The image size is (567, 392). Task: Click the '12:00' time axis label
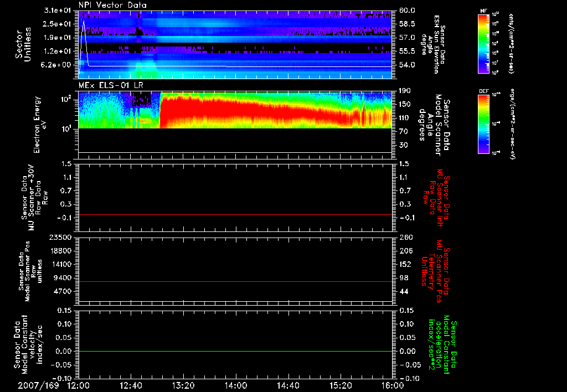coord(79,385)
